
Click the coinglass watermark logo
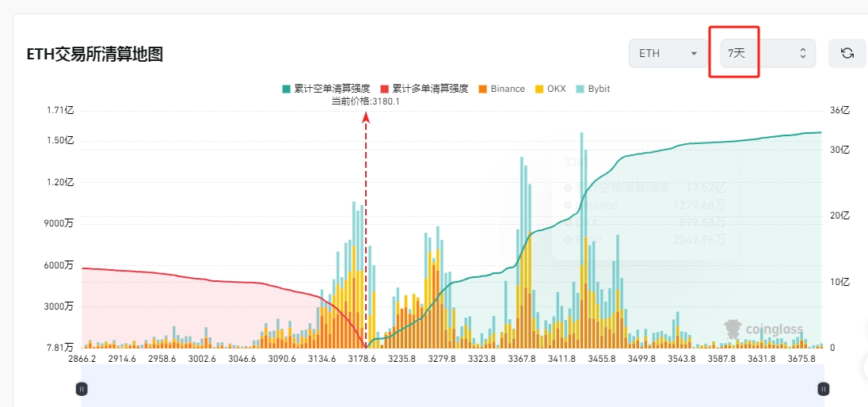coord(763,329)
